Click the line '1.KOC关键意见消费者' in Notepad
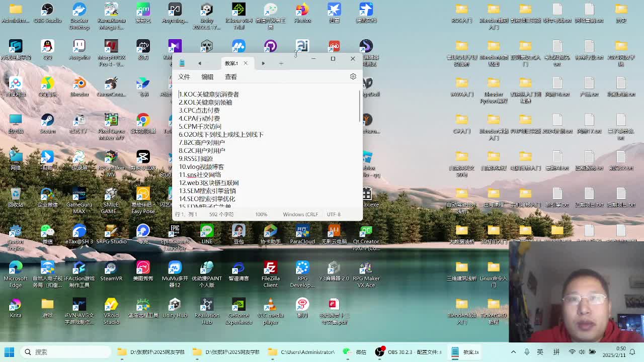This screenshot has width=644, height=362. coord(209,94)
